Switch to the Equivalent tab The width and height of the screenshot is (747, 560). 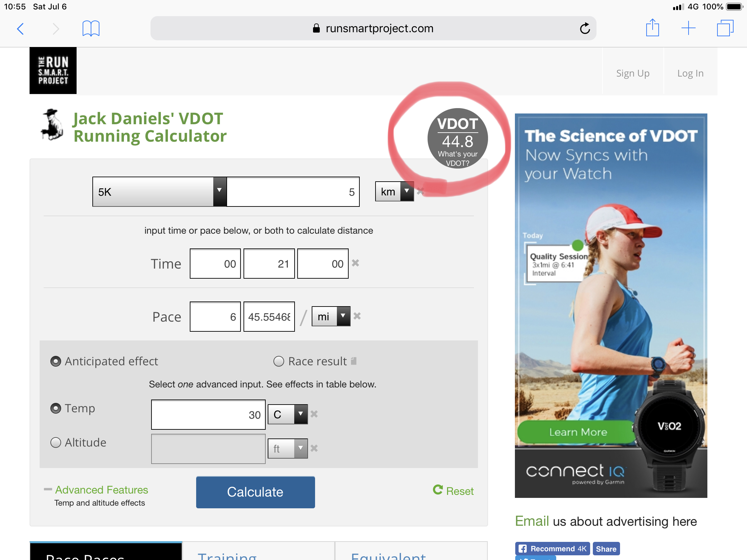tap(411, 552)
